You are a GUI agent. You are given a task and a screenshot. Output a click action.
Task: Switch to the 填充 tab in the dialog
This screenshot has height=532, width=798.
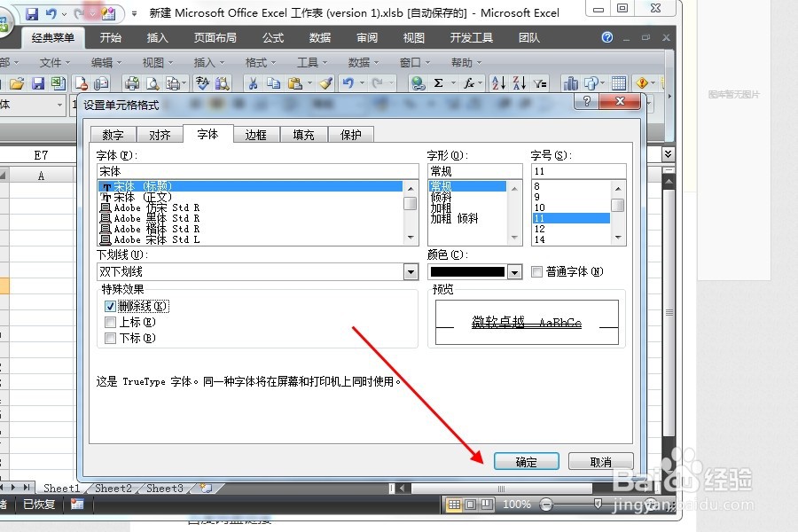click(x=303, y=135)
